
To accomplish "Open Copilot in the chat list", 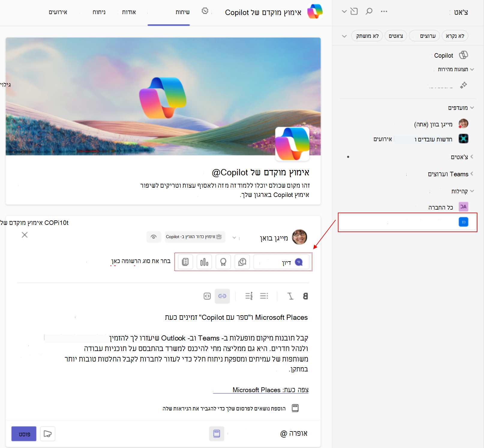I will 443,56.
